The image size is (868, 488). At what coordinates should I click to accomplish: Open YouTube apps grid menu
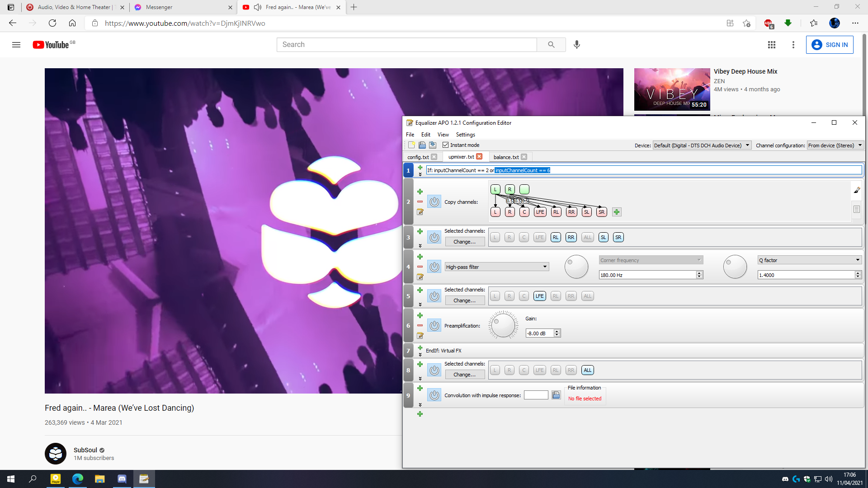click(772, 45)
